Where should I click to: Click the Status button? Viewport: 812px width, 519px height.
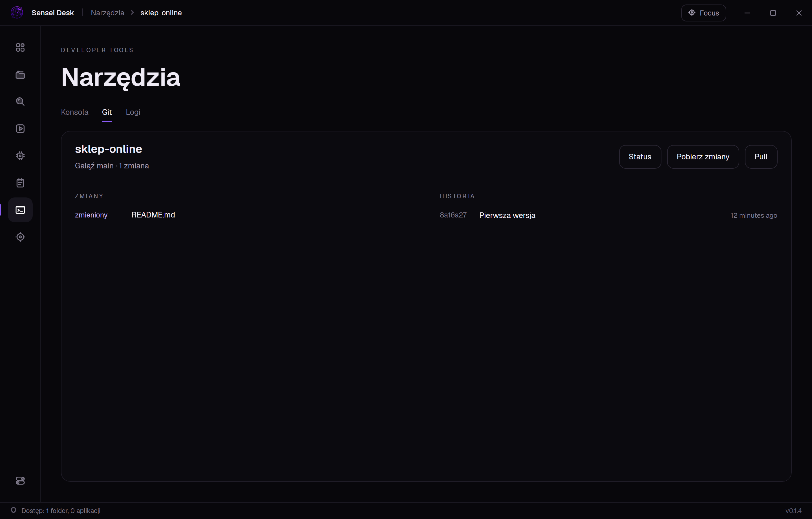pyautogui.click(x=640, y=157)
